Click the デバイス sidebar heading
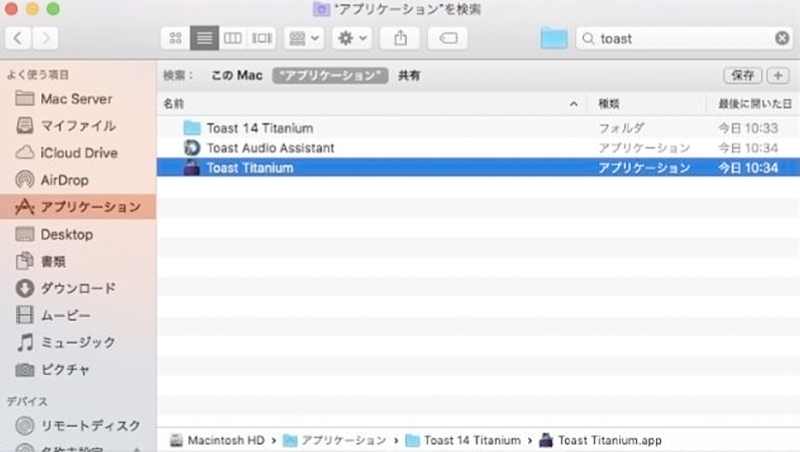 tap(27, 401)
